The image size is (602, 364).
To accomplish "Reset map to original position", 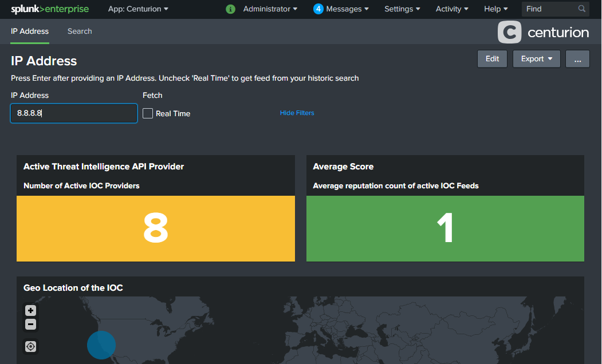I will point(31,346).
